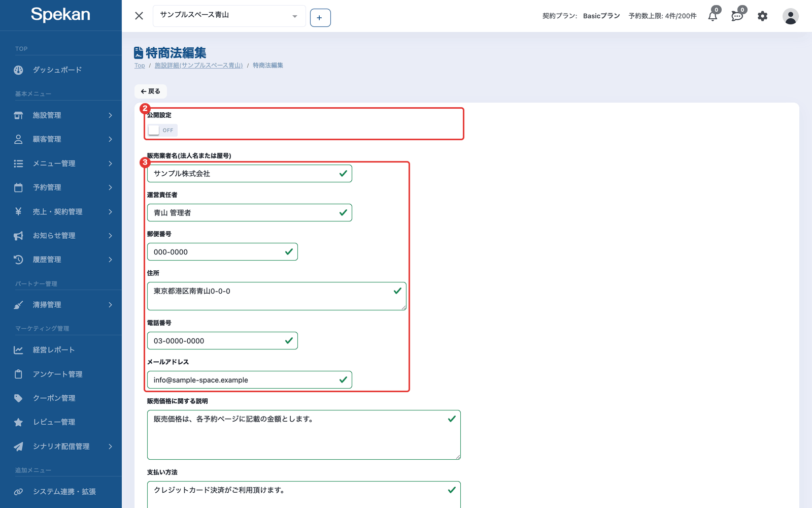Viewport: 812px width, 508px height.
Task: Click the 戻る back button
Action: pyautogui.click(x=151, y=91)
